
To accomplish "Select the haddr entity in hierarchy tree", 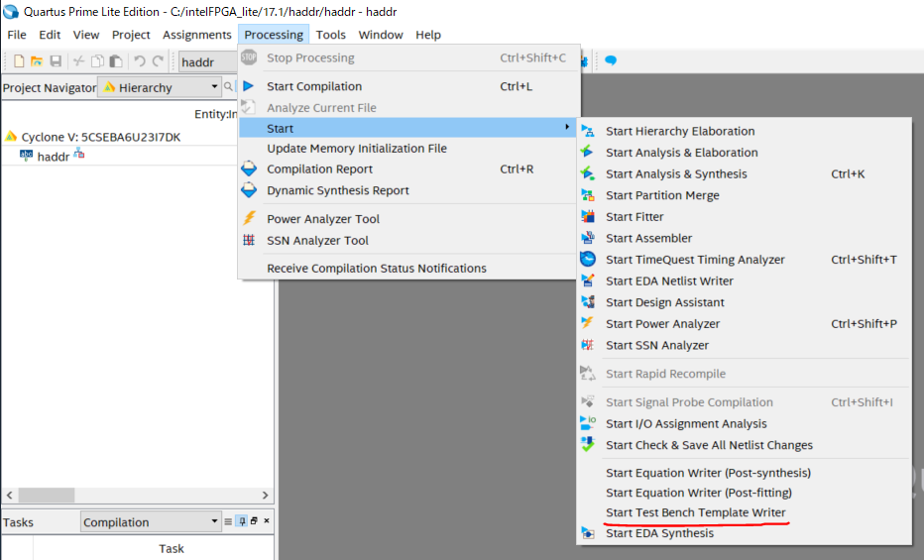I will pos(53,157).
